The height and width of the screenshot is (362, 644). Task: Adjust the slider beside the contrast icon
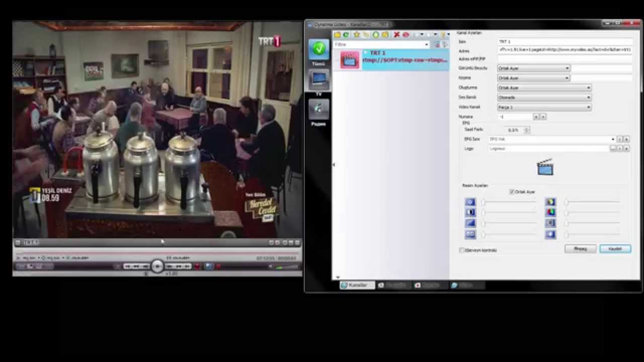(509, 212)
